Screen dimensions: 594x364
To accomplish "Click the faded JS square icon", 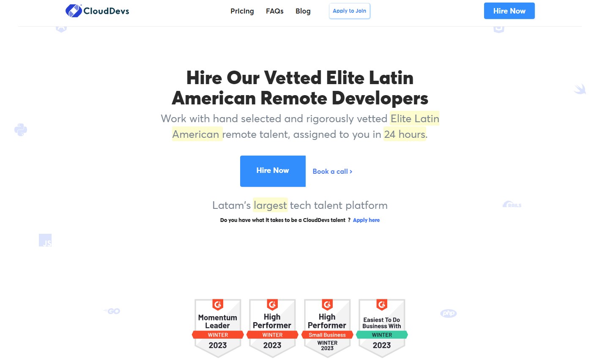I will pyautogui.click(x=45, y=240).
